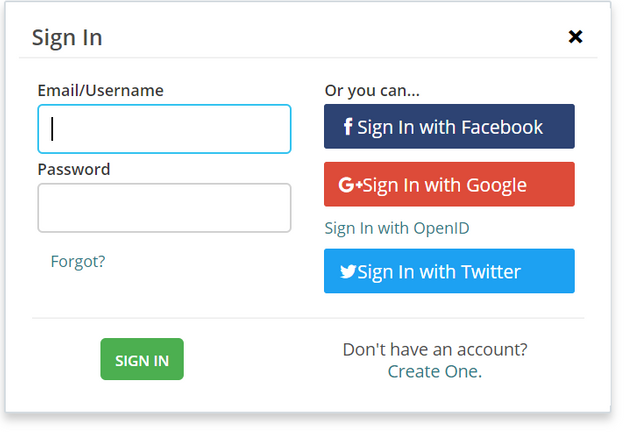
Task: Focus the Email/Username input field
Action: [x=164, y=129]
